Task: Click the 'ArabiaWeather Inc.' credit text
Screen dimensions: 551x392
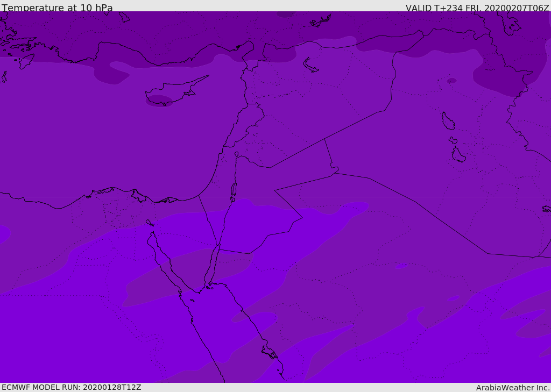Action: click(x=513, y=388)
